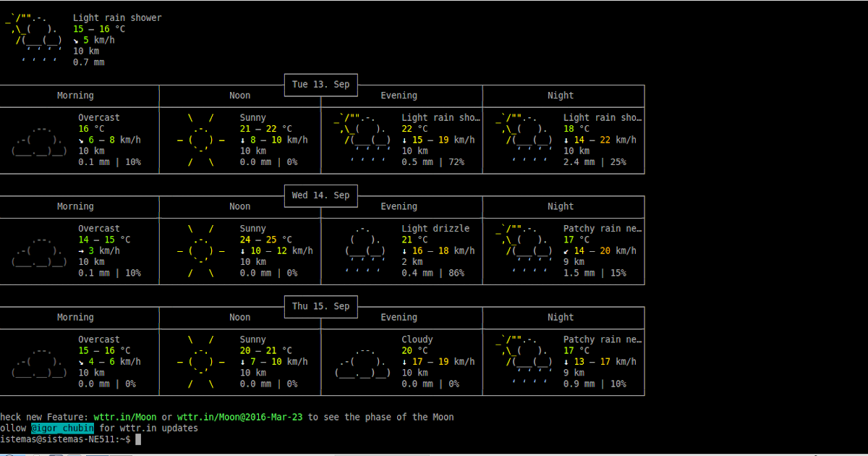The height and width of the screenshot is (456, 868).
Task: Click the overcast icon in Thursday's Morning cell
Action: pos(38,360)
